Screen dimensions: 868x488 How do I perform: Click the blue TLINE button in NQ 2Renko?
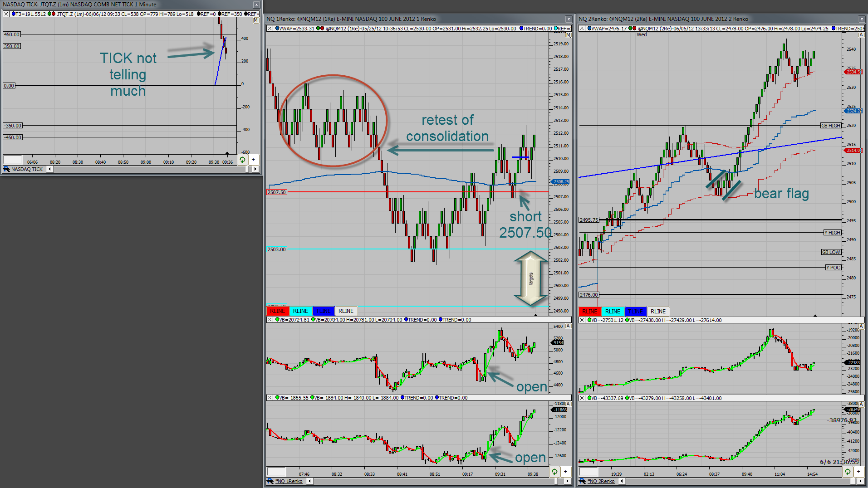tap(636, 312)
